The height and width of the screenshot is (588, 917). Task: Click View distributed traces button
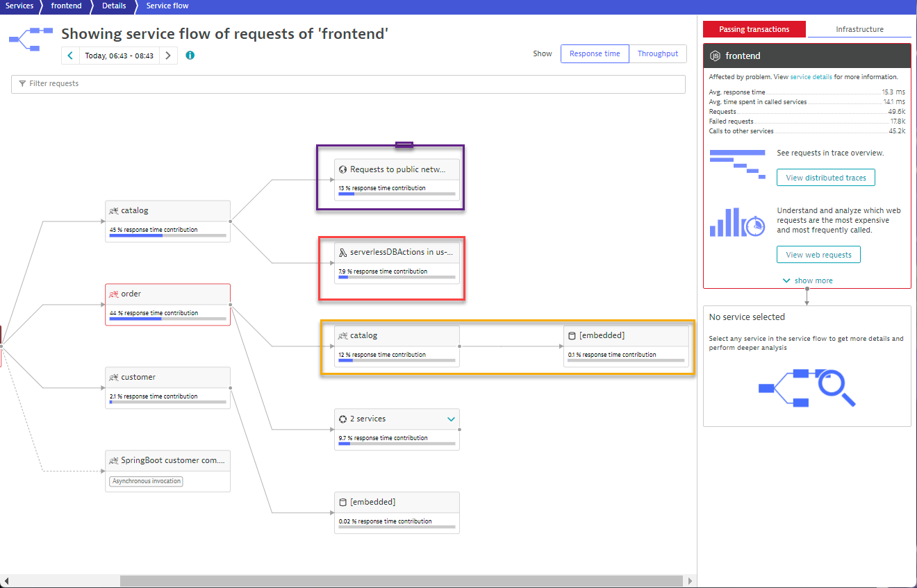(x=825, y=178)
